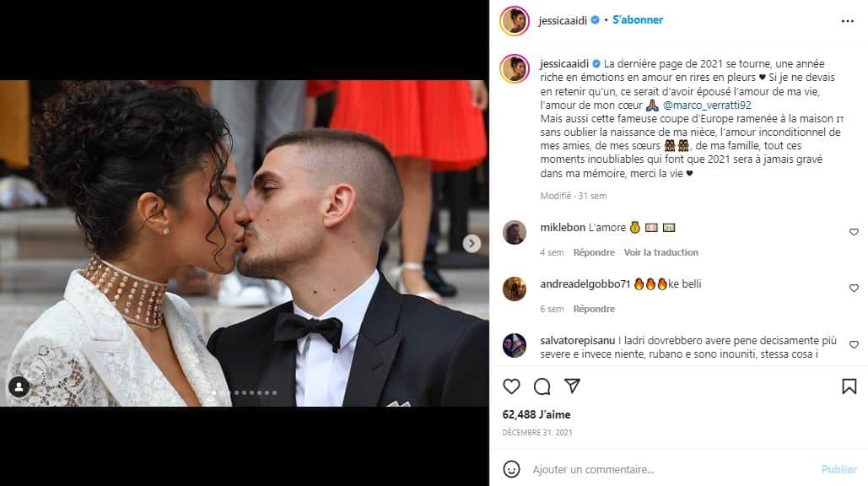View the 62,488 J'aime likes list
Viewport: 868px width, 486px height.
(536, 414)
